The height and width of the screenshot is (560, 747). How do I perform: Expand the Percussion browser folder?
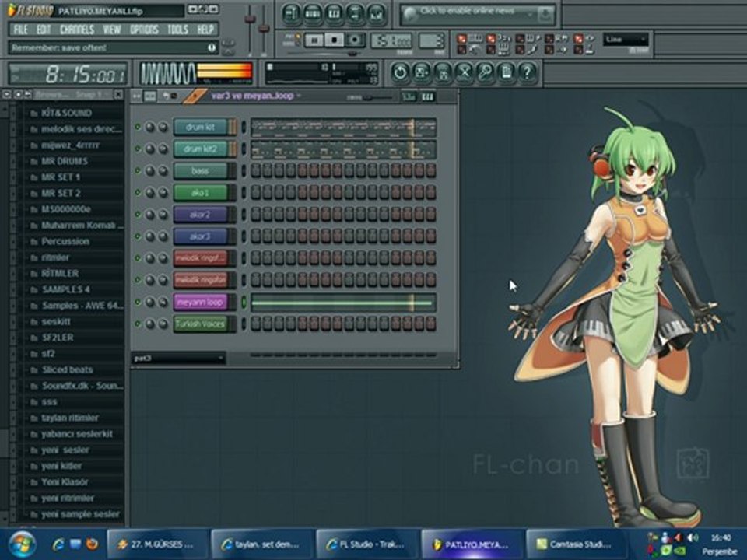65,241
